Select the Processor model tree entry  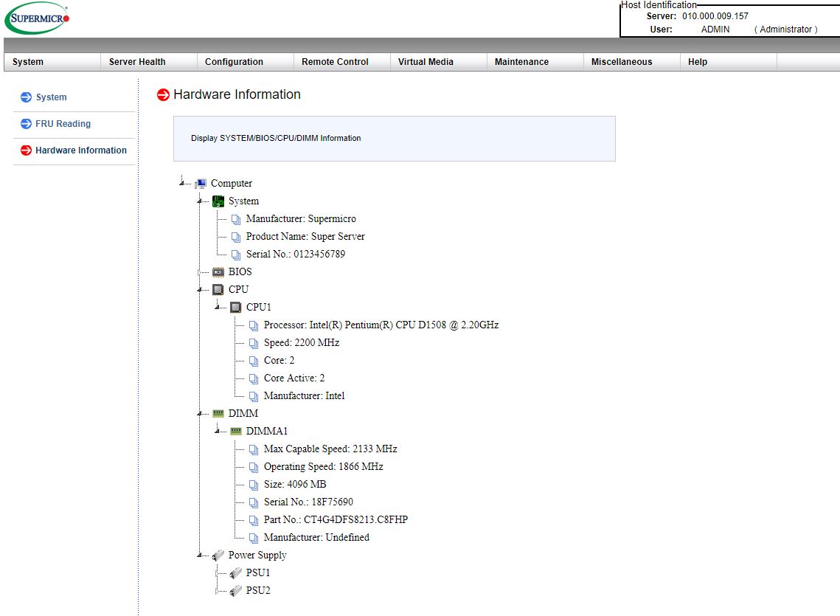click(x=381, y=325)
